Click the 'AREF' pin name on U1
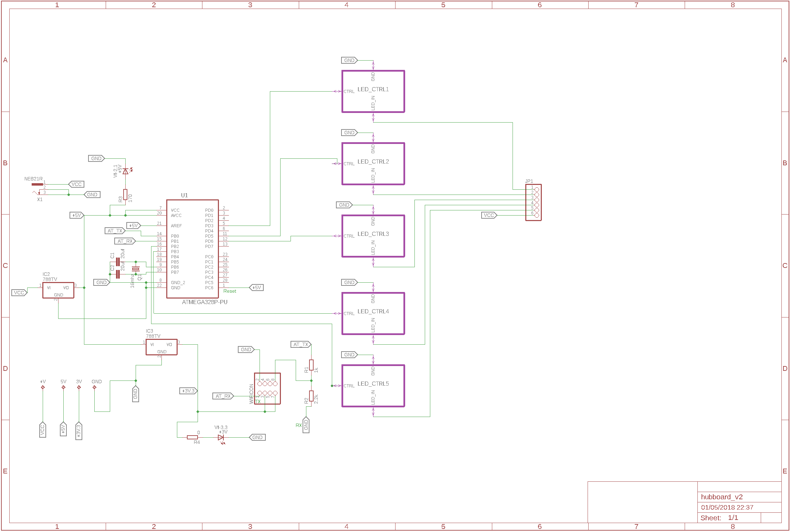 tap(176, 226)
